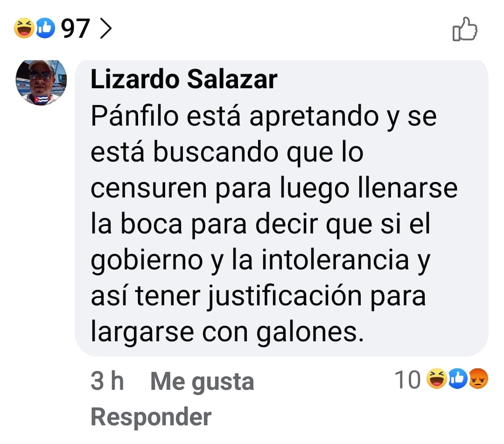This screenshot has height=444, width=504.
Task: Click the comment line 'largarse con galones.'
Action: [x=227, y=332]
